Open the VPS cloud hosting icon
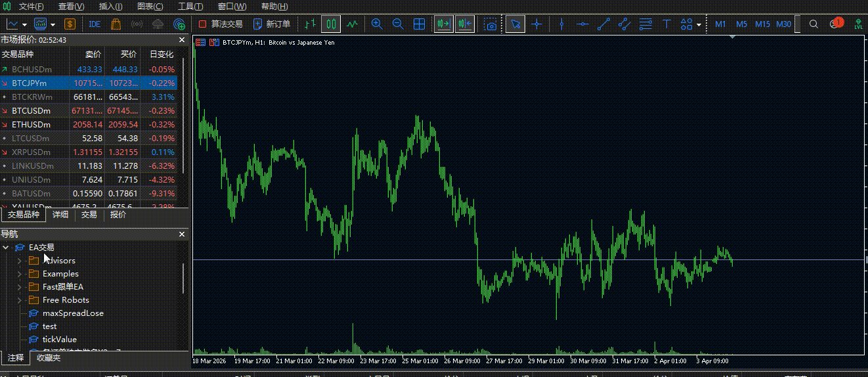 [x=158, y=24]
